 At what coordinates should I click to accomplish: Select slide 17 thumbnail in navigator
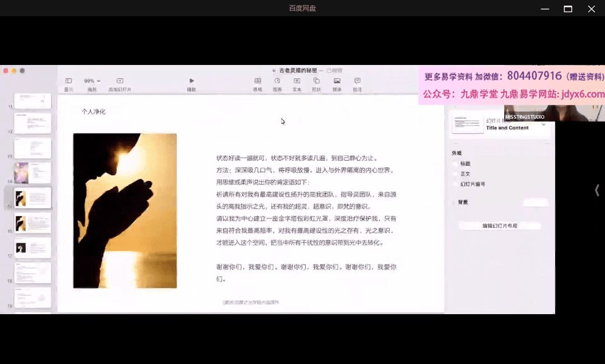(x=32, y=248)
